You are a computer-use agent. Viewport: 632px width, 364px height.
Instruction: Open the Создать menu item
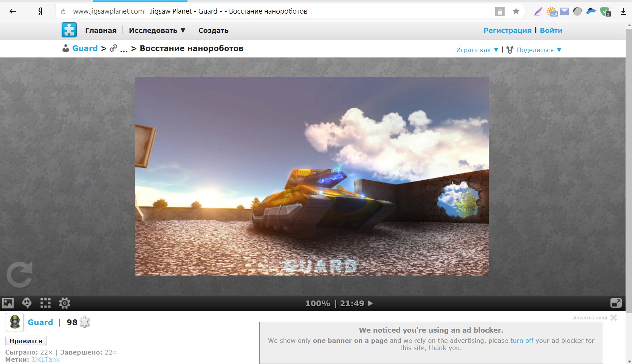click(x=214, y=30)
